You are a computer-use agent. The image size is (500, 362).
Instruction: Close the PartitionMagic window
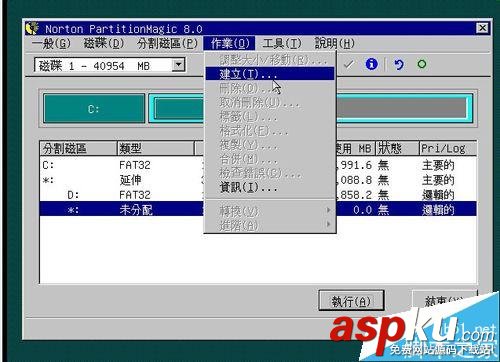click(482, 28)
